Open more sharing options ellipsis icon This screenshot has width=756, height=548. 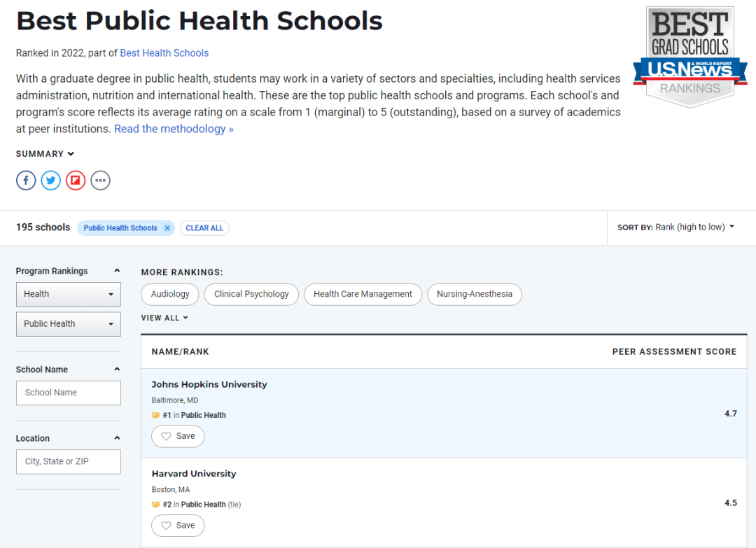coord(100,181)
